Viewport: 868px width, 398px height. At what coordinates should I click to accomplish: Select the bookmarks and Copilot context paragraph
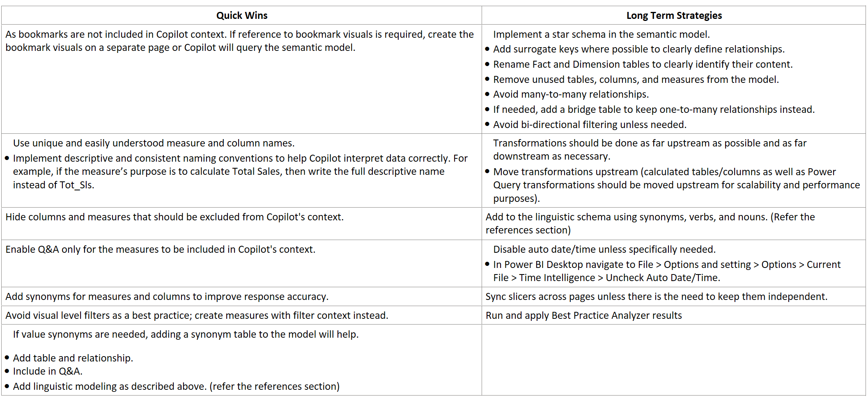coord(239,41)
